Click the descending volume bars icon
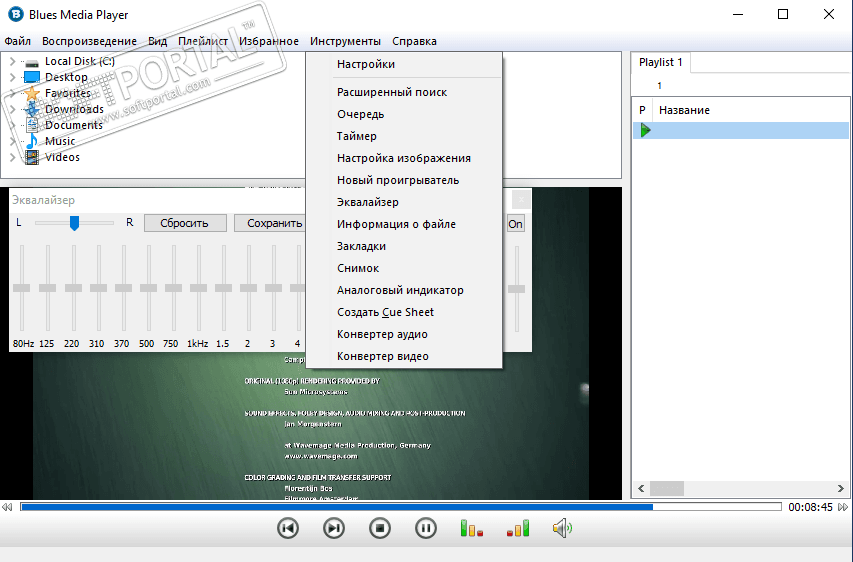This screenshot has height=562, width=853. pos(472,528)
